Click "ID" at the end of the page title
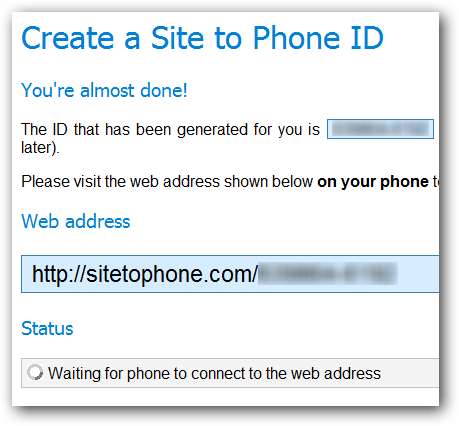The image size is (459, 426). [x=367, y=38]
